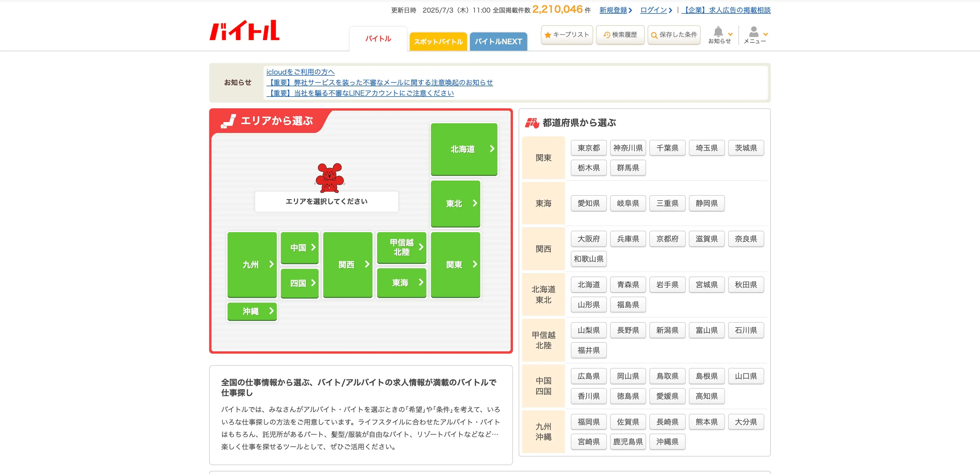This screenshot has width=980, height=474.
Task: Select the 九州 area tile
Action: [x=252, y=265]
